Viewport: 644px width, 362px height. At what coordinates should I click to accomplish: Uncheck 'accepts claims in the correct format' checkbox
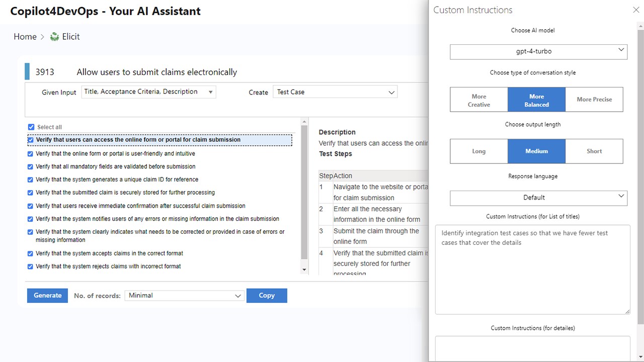(x=31, y=253)
